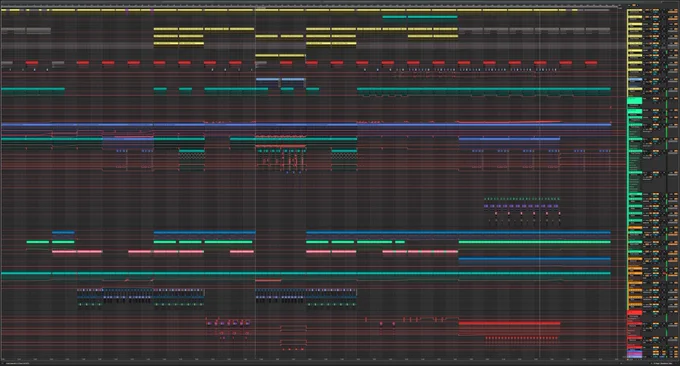Select the wide blue clip beneath the late pink clips
680x366 pixels.
click(x=534, y=259)
